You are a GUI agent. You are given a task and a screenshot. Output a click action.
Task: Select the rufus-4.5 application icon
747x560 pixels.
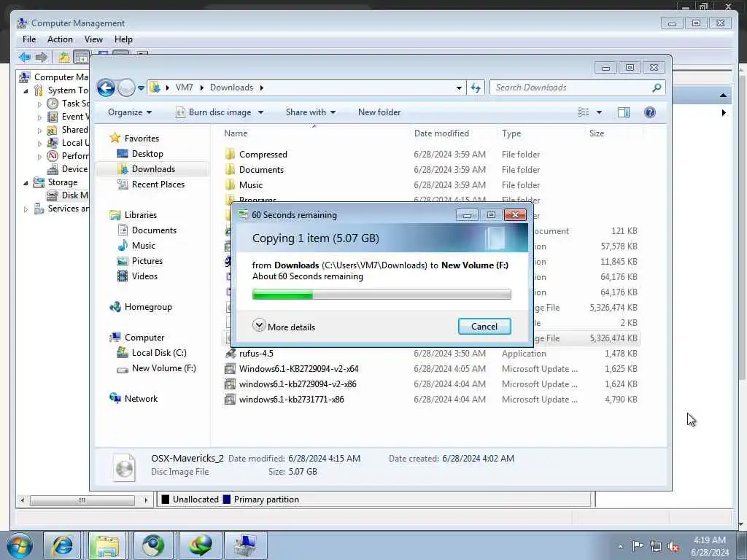[x=230, y=354]
